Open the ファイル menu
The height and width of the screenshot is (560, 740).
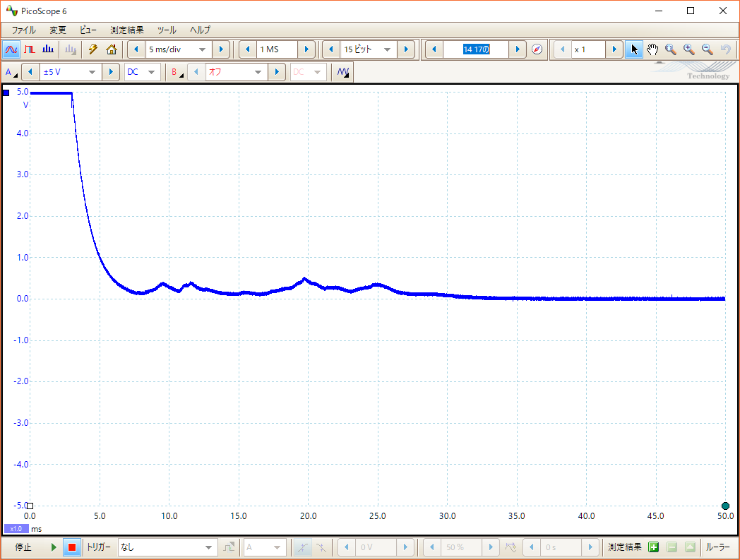[23, 30]
